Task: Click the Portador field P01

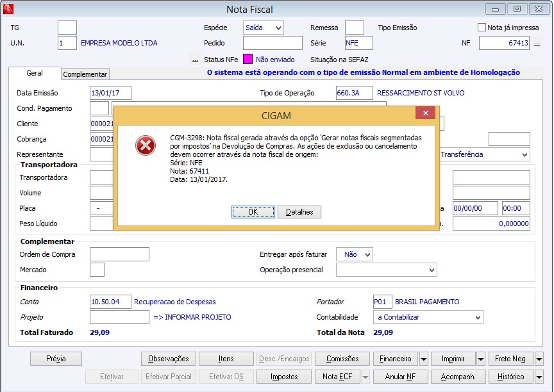Action: 382,302
